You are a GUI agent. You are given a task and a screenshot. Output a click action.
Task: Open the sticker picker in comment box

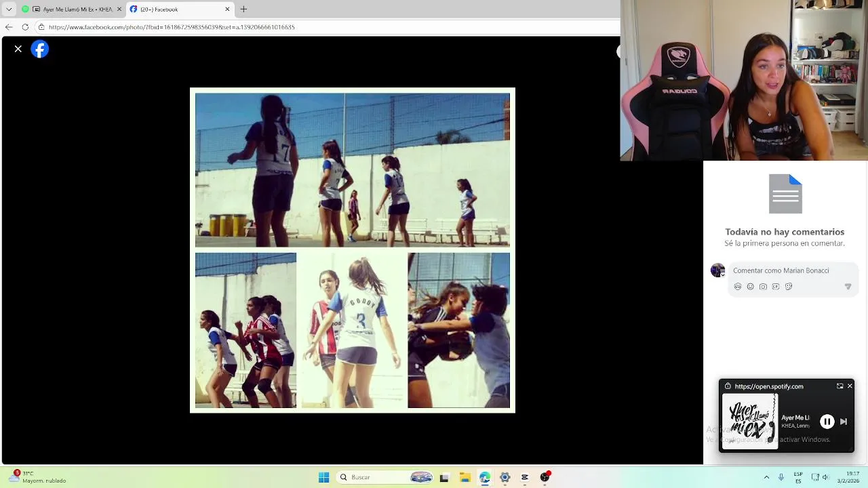click(789, 287)
